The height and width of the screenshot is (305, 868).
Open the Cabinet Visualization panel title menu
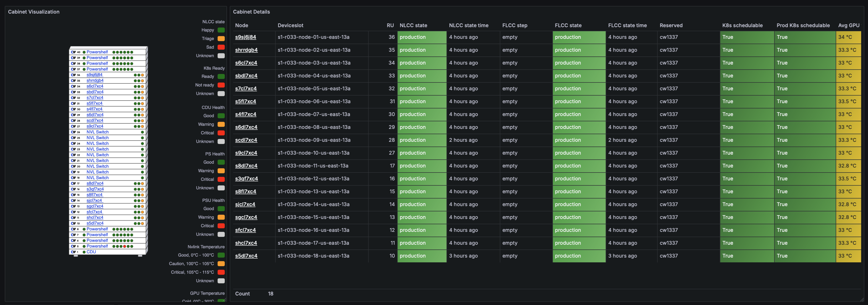[x=34, y=12]
